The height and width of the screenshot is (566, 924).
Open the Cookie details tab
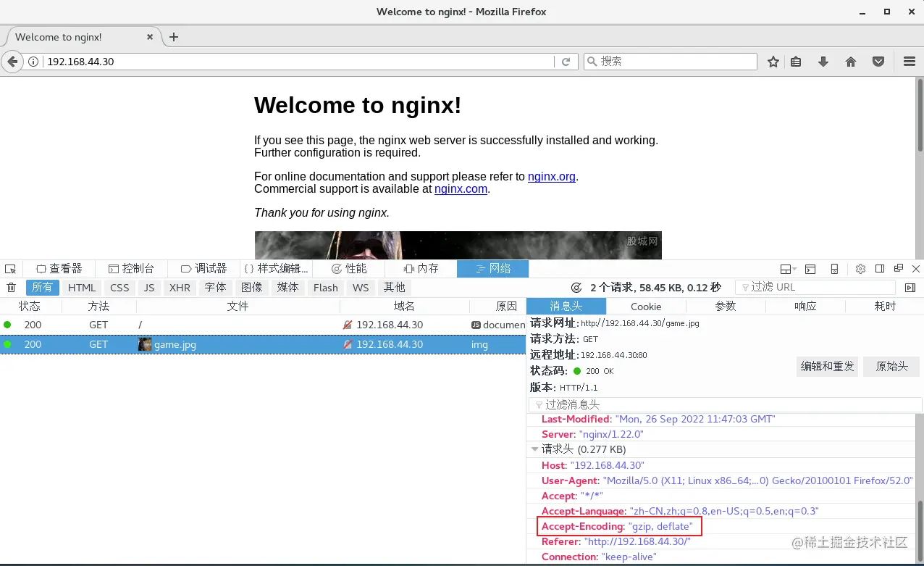point(646,307)
